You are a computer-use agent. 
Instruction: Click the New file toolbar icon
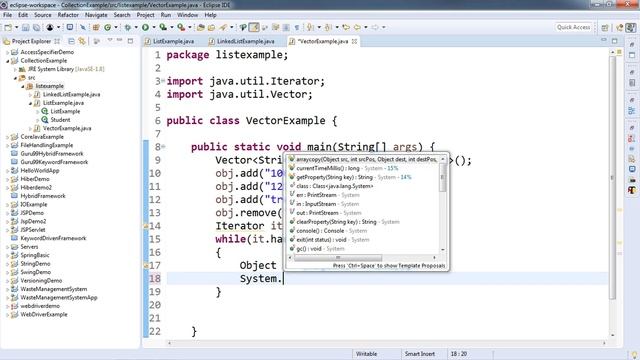(x=8, y=27)
